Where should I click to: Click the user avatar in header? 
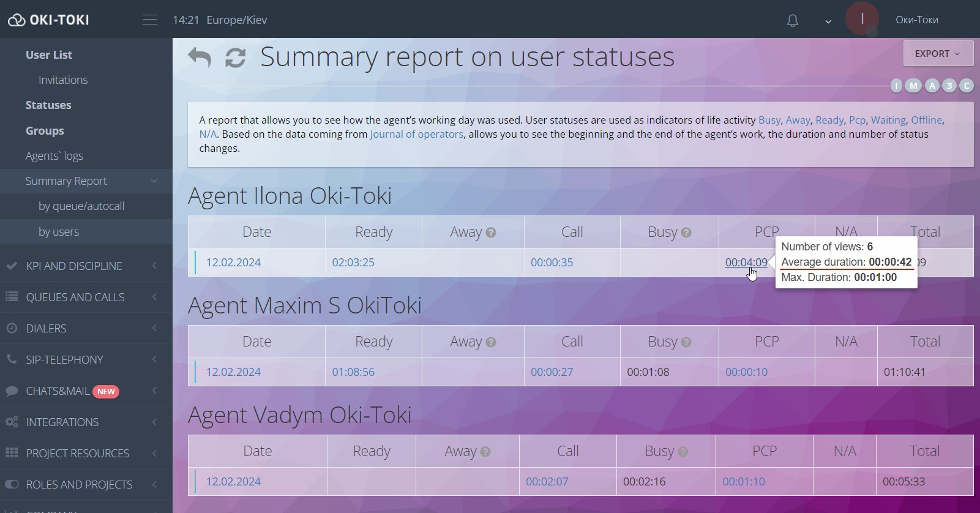point(862,19)
